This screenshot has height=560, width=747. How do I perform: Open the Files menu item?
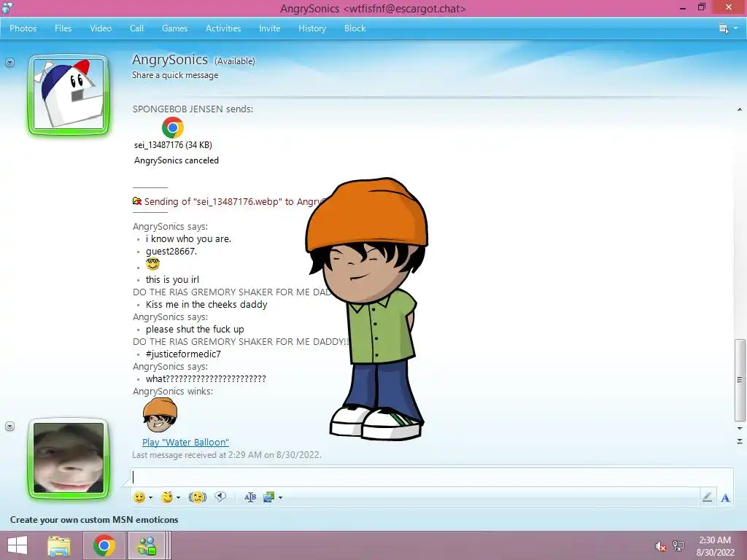click(x=63, y=28)
